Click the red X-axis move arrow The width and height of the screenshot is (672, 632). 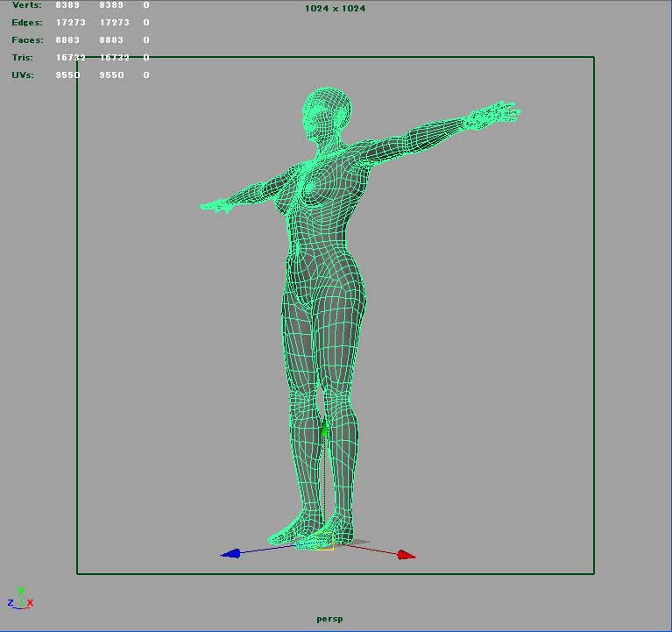click(x=405, y=555)
